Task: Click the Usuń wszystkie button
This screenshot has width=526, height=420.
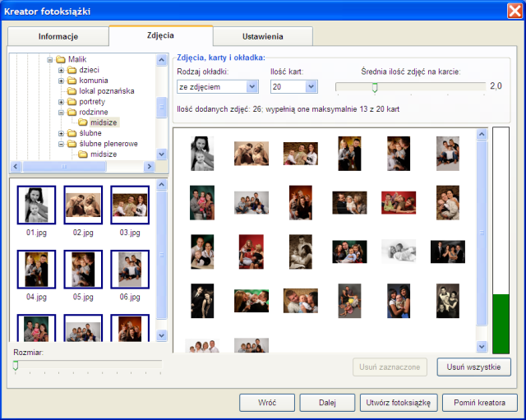Action: (473, 367)
